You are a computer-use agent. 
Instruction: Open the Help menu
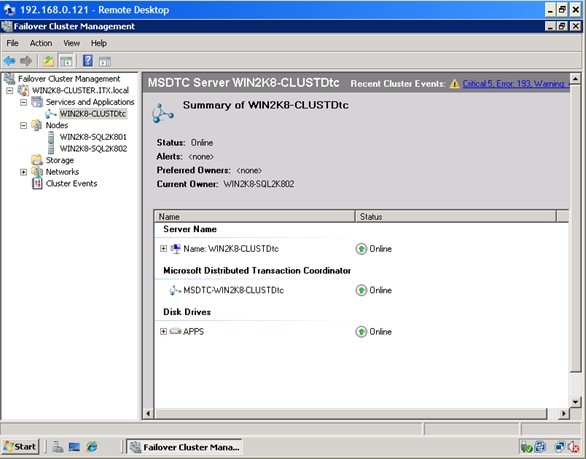point(99,43)
